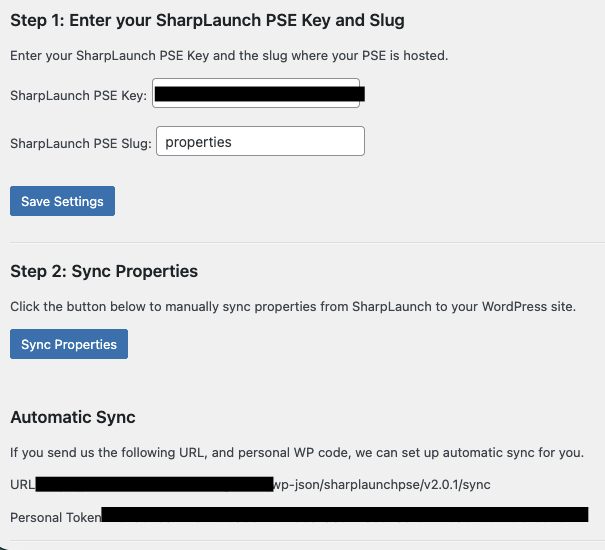Click the automatic sync explanation paragraph
This screenshot has width=605, height=550.
tap(297, 452)
